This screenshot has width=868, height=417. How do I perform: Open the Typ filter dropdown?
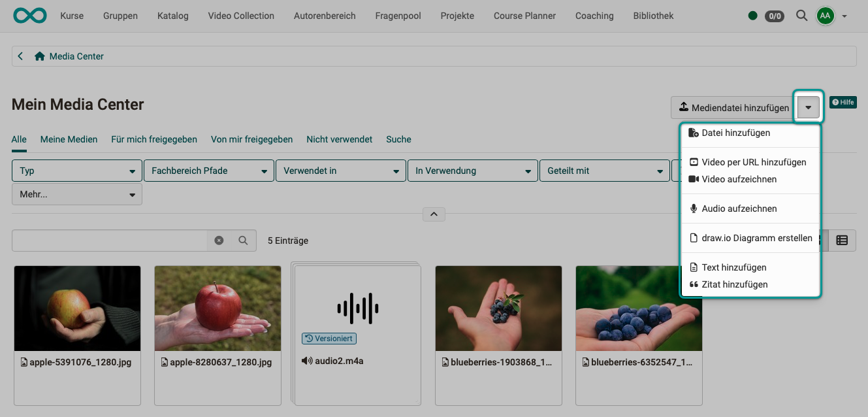pos(76,170)
